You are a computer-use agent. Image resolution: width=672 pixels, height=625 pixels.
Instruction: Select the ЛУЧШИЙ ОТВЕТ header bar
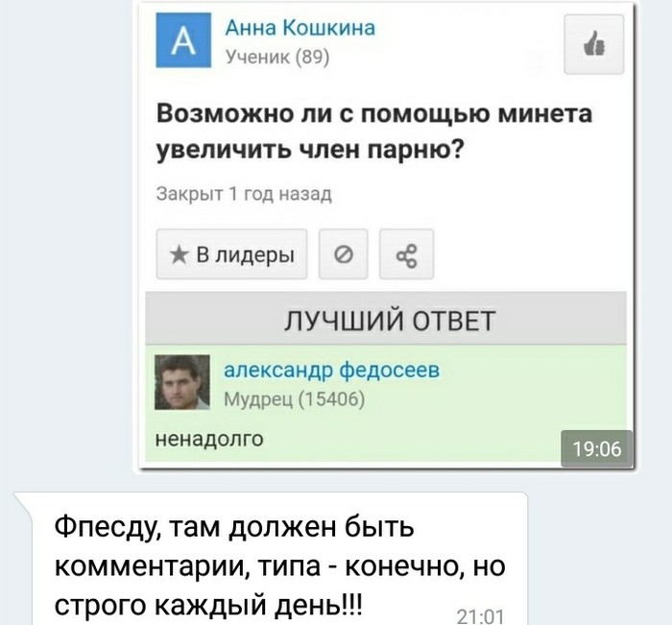click(386, 319)
